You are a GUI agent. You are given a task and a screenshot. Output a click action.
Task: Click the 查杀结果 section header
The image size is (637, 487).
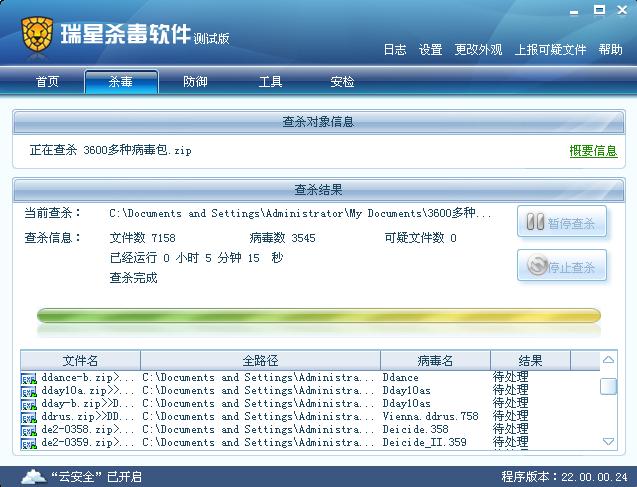point(318,190)
